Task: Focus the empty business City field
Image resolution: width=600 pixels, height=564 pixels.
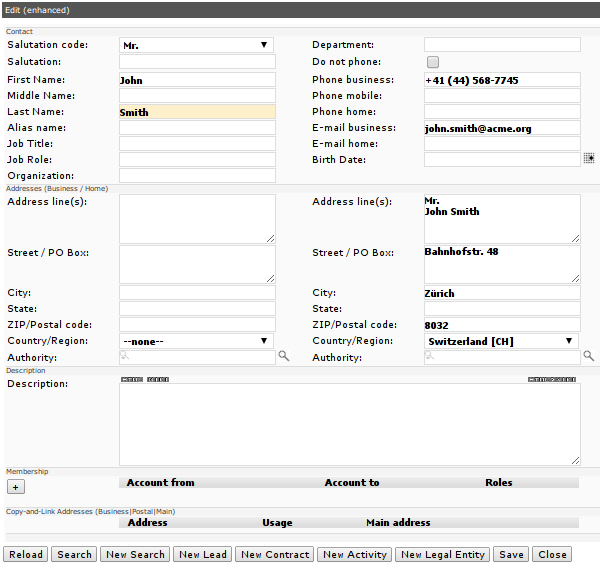Action: [x=197, y=293]
